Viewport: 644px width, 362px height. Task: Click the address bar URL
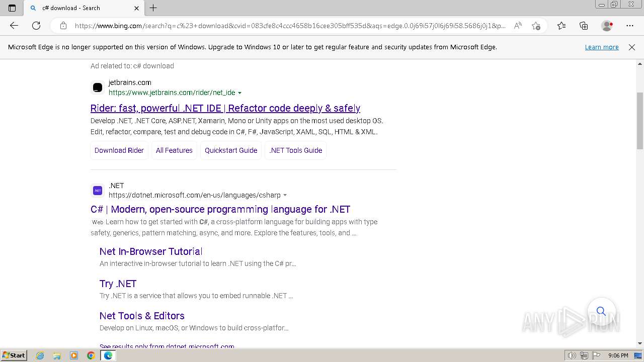pyautogui.click(x=290, y=26)
